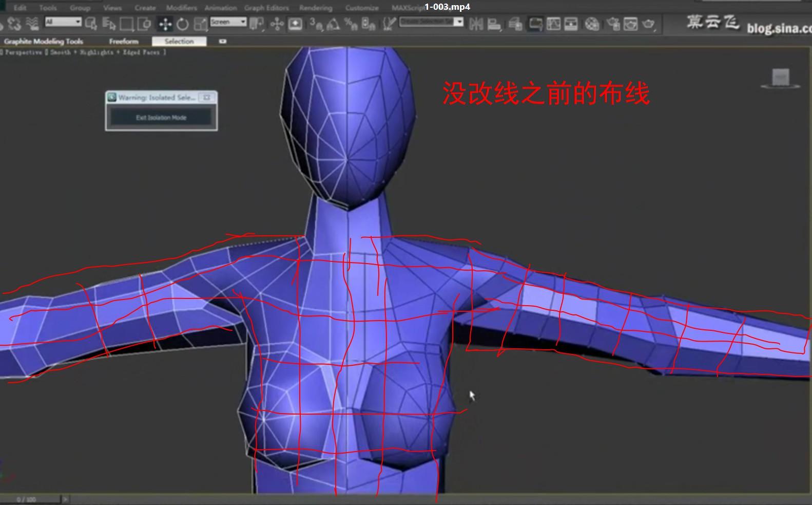812x505 pixels.
Task: Click the Unlink Selection icon
Action: pyautogui.click(x=14, y=24)
